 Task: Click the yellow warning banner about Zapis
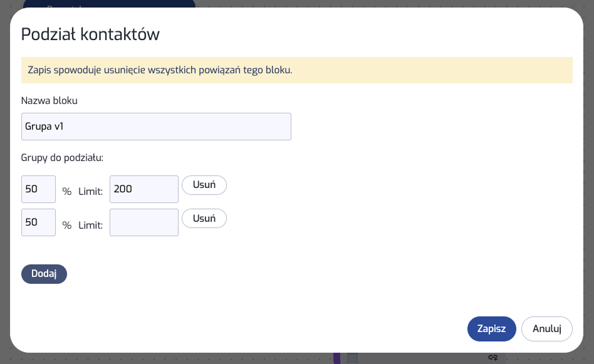(x=296, y=70)
